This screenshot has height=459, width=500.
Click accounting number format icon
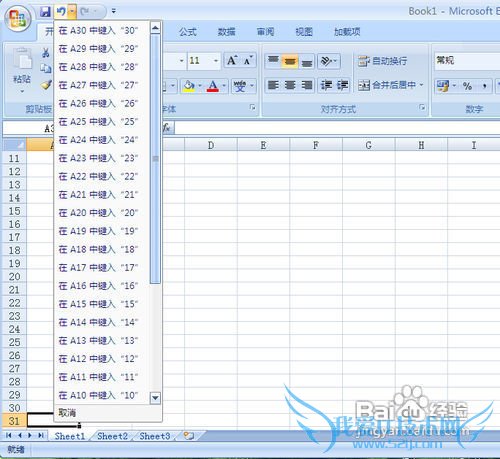pos(443,86)
